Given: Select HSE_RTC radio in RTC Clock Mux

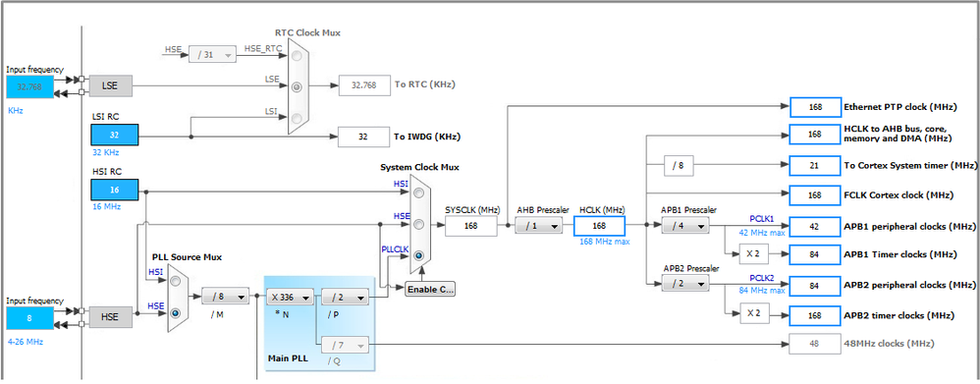Looking at the screenshot, I should (x=297, y=56).
